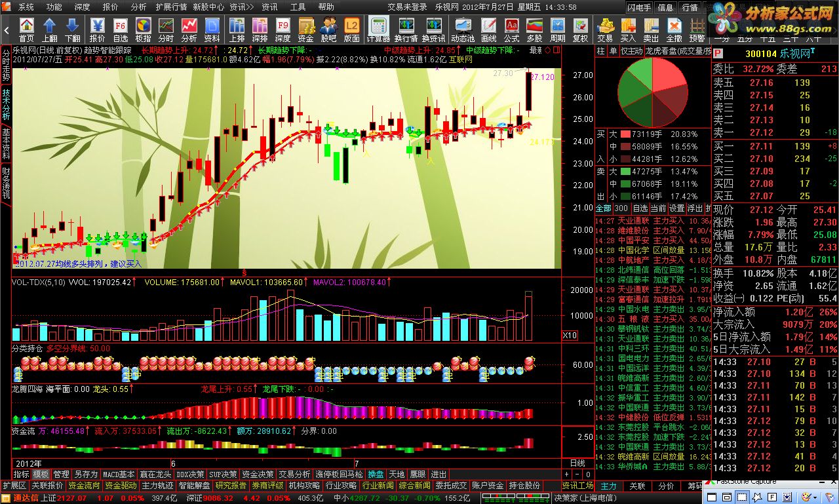
Task: Go to 首页 home toolbar icon
Action: pyautogui.click(x=26, y=30)
